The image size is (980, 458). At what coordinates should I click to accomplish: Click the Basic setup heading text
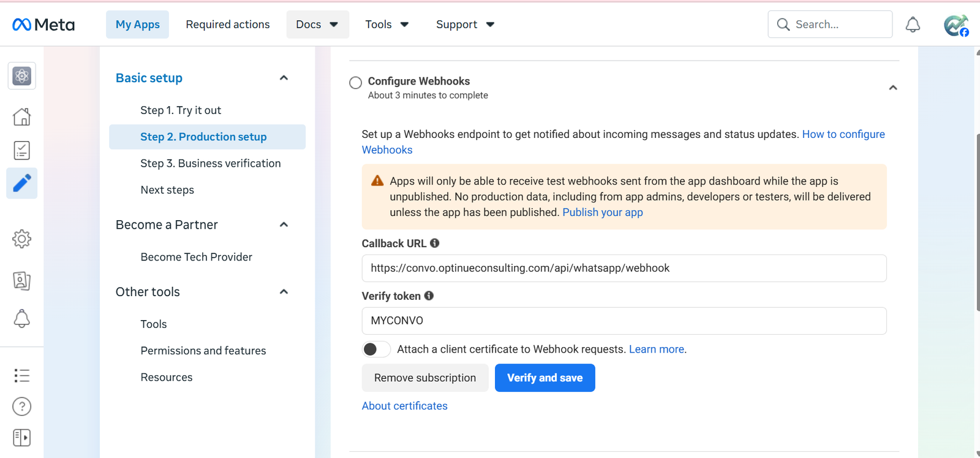149,78
